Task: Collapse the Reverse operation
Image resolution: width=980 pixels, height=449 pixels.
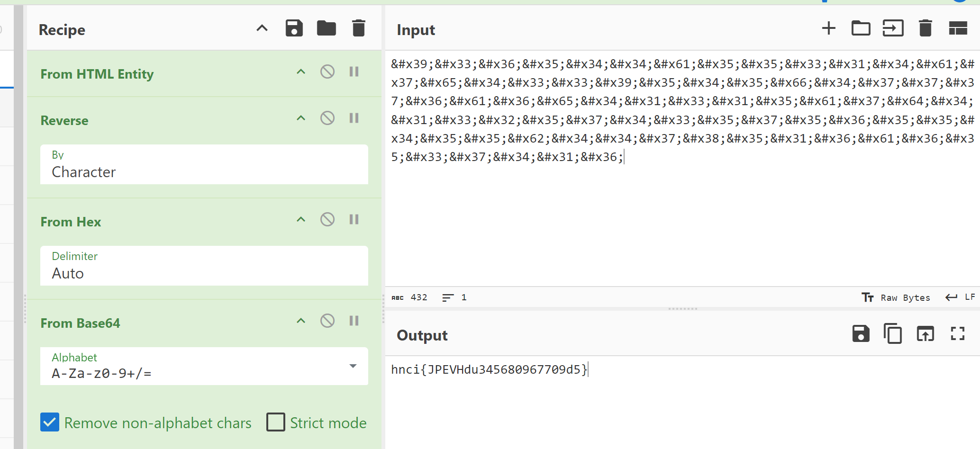Action: [x=301, y=118]
